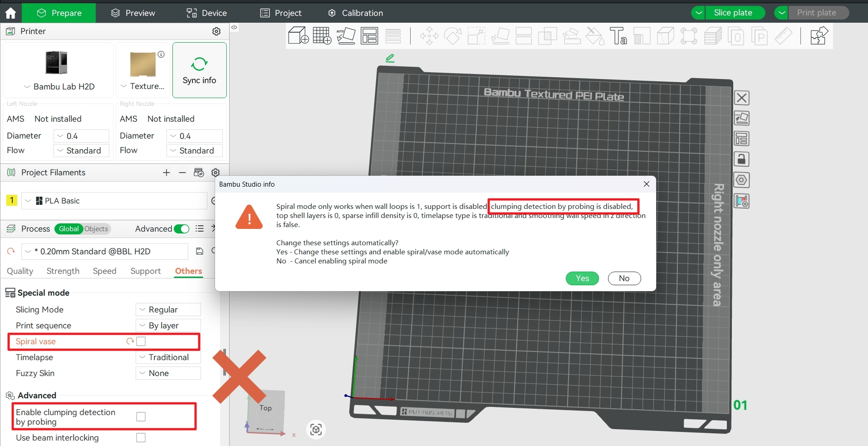Click the Assembly view puzzle icon

pos(819,35)
